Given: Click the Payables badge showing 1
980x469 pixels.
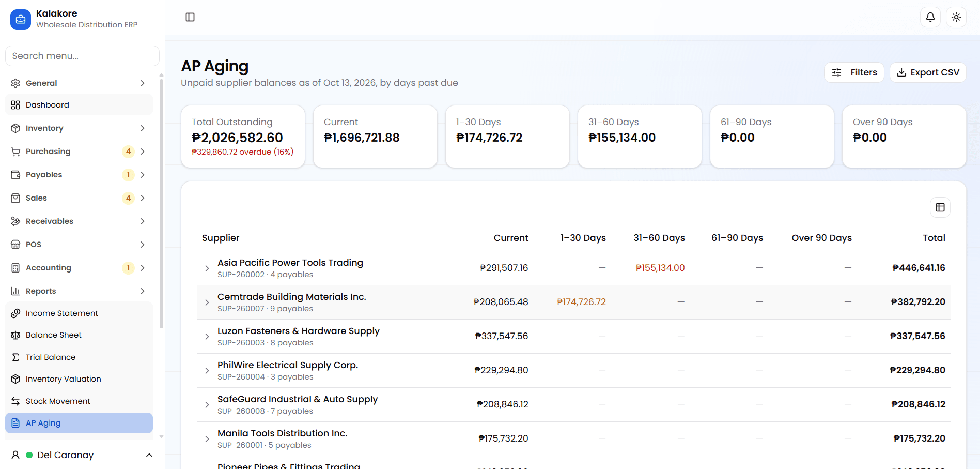Looking at the screenshot, I should (128, 175).
